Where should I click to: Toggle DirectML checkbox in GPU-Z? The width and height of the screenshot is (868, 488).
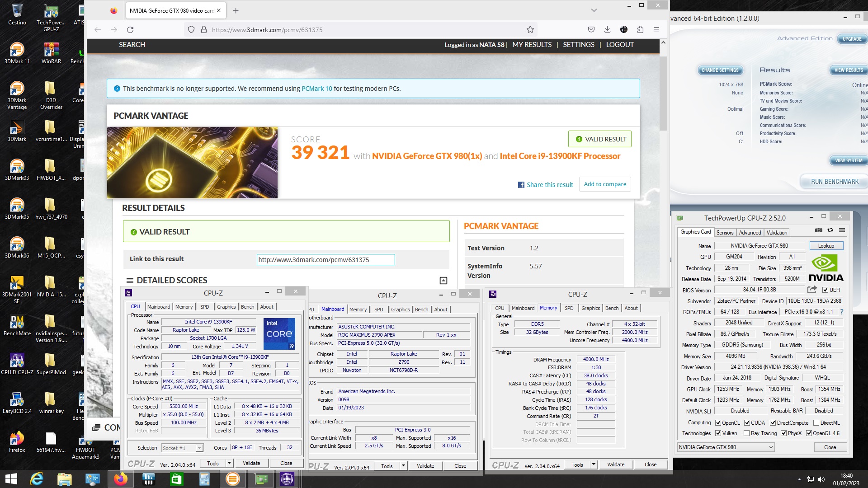[816, 423]
